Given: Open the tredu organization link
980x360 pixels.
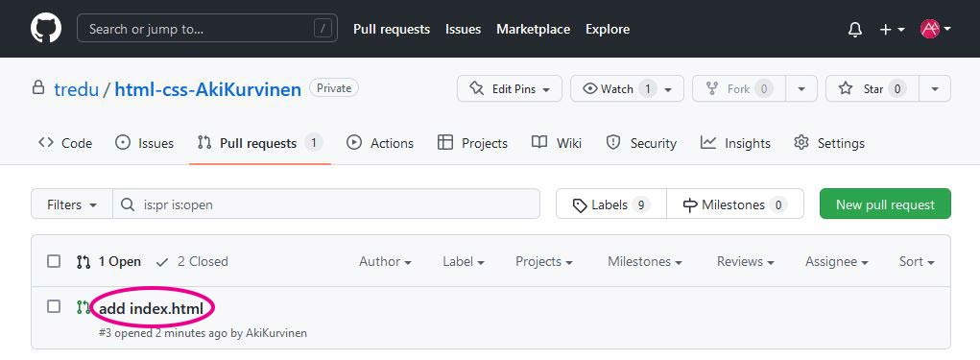Looking at the screenshot, I should pos(76,89).
